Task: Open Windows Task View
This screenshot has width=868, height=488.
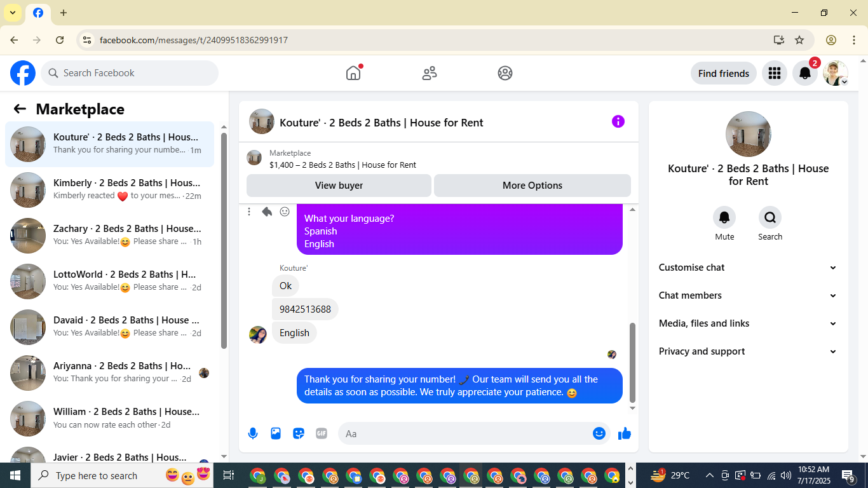Action: coord(229,475)
